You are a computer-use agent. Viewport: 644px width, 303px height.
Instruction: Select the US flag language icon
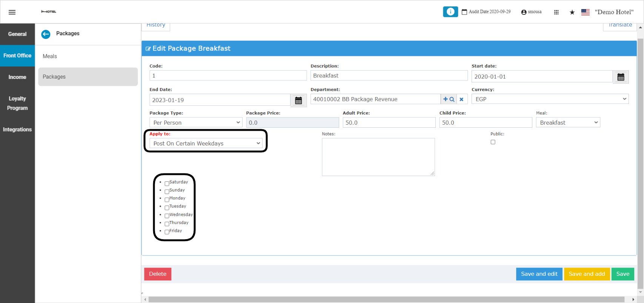click(586, 12)
